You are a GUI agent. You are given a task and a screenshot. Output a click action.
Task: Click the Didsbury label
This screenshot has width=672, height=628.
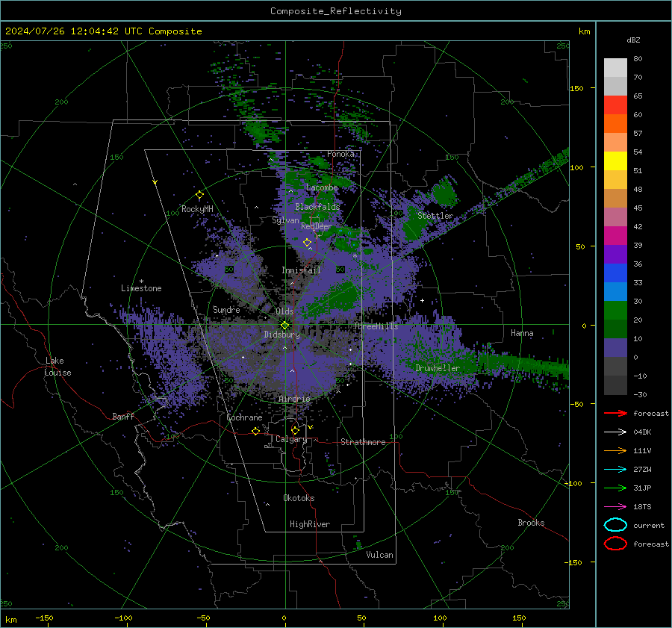281,335
